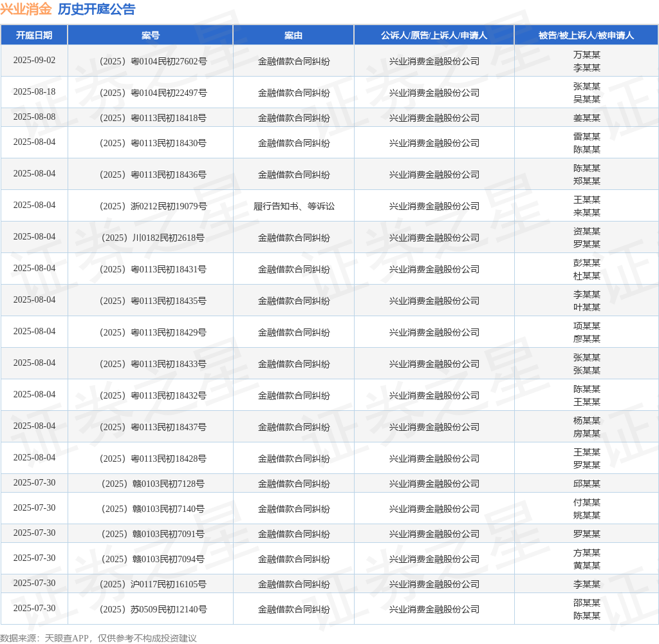The height and width of the screenshot is (644, 659).
Task: Click the 2025-08-18 hearing date cell
Action: coord(34,92)
